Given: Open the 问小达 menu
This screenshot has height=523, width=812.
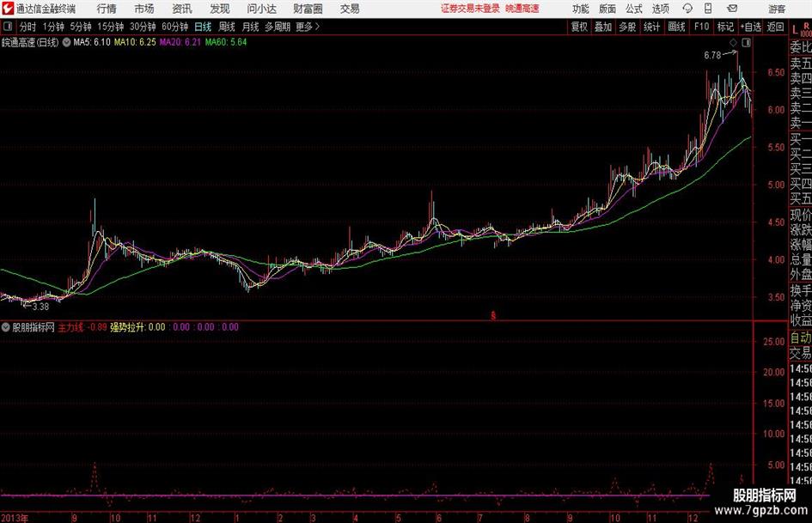Looking at the screenshot, I should [x=261, y=9].
